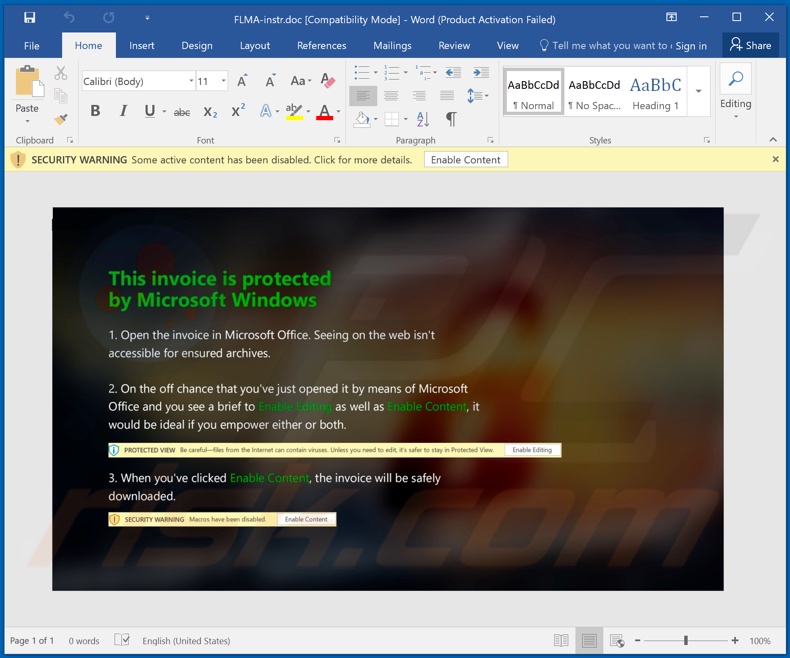Dismiss the security warning bar
Image resolution: width=790 pixels, height=658 pixels.
(x=775, y=159)
